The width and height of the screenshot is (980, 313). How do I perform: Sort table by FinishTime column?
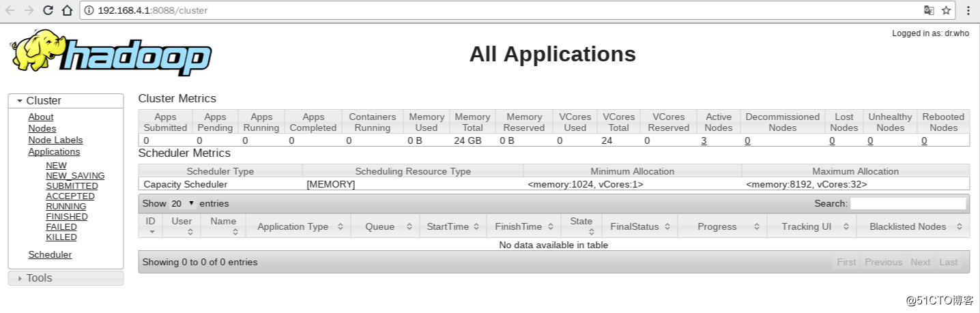(523, 226)
